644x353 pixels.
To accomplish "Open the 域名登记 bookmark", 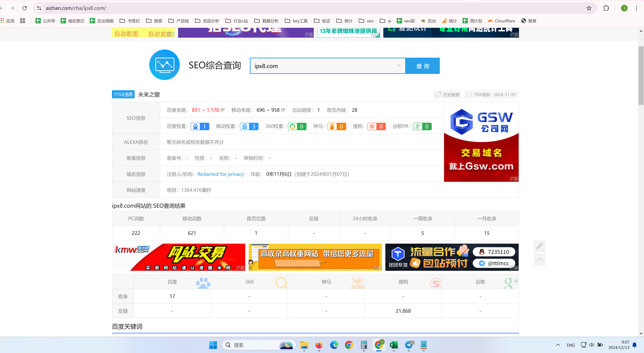I will (72, 21).
